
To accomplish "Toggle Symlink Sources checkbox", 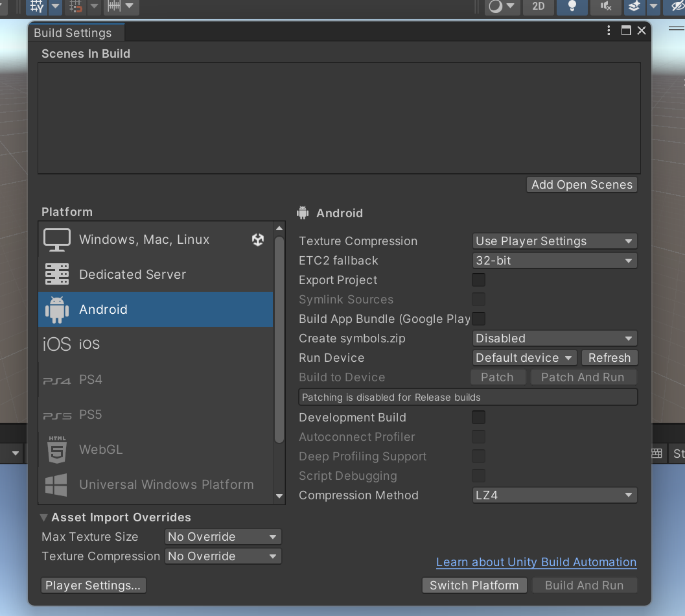I will tap(478, 300).
